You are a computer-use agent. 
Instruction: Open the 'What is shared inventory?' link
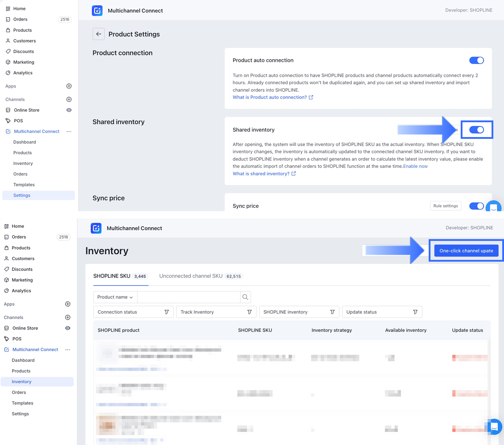tap(264, 174)
